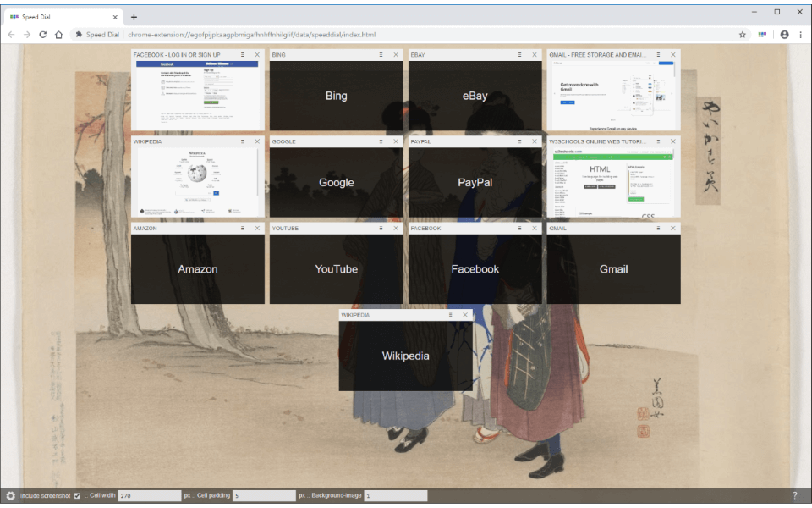
Task: Open the dark Facebook speed dial tile
Action: (x=475, y=269)
